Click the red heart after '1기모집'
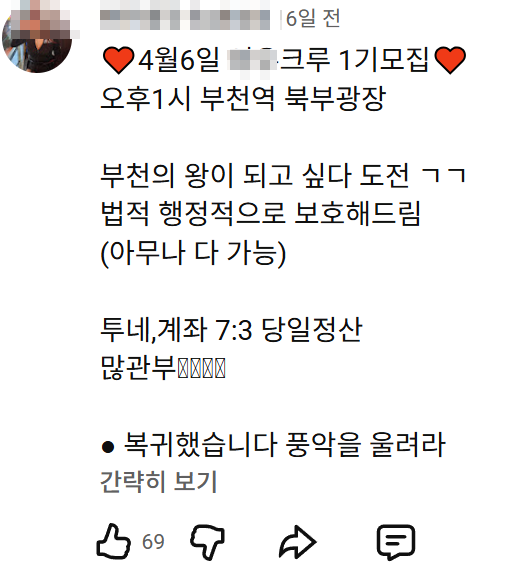The image size is (524, 581). click(450, 60)
